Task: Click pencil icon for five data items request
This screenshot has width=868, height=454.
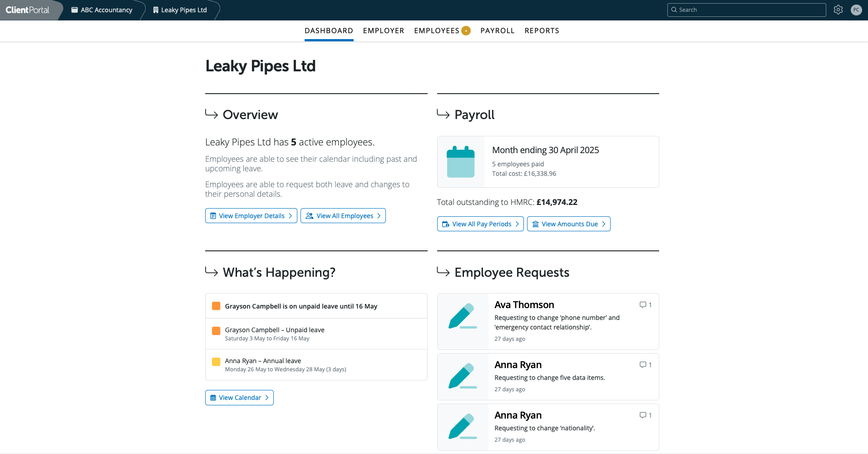Action: point(462,377)
